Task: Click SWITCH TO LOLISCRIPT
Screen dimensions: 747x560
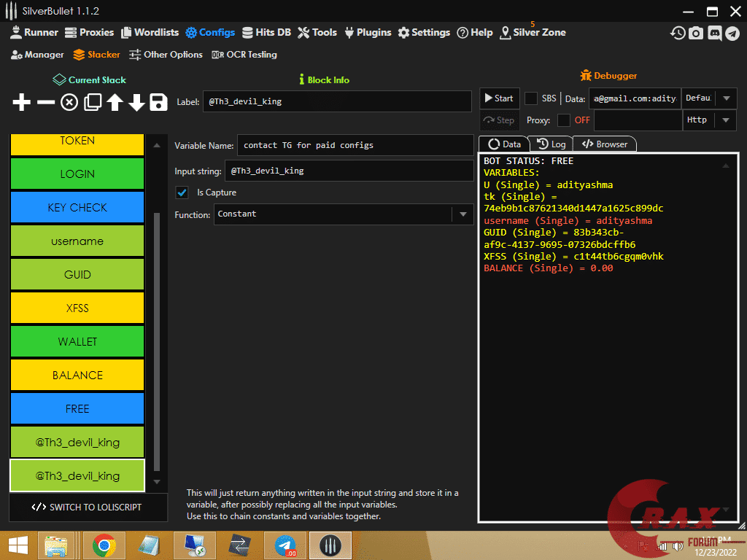Action: pos(88,507)
